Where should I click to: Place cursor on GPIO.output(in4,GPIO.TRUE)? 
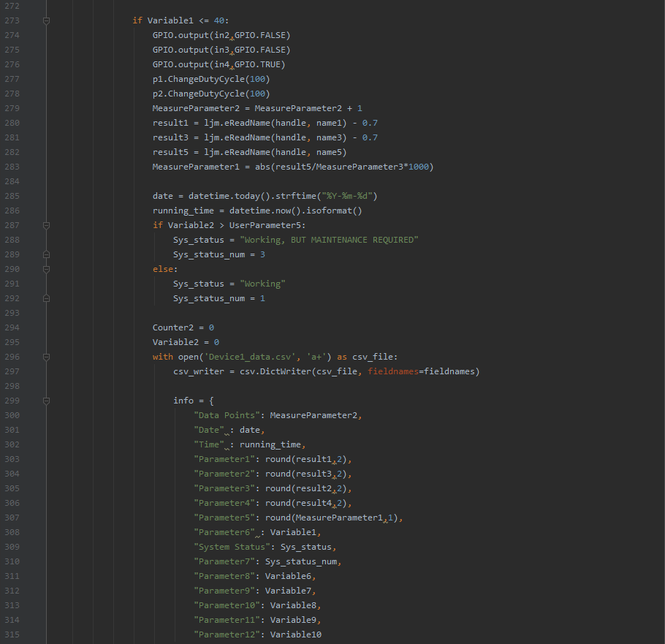tap(218, 64)
